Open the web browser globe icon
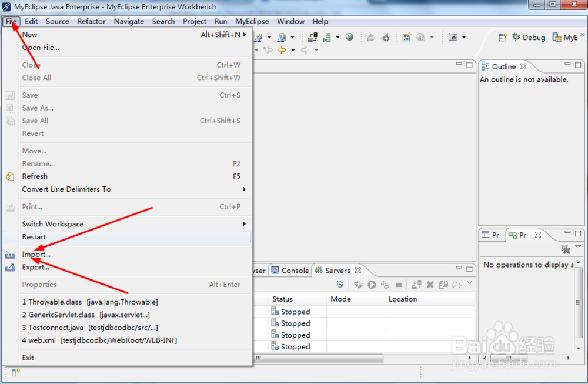 pyautogui.click(x=349, y=36)
